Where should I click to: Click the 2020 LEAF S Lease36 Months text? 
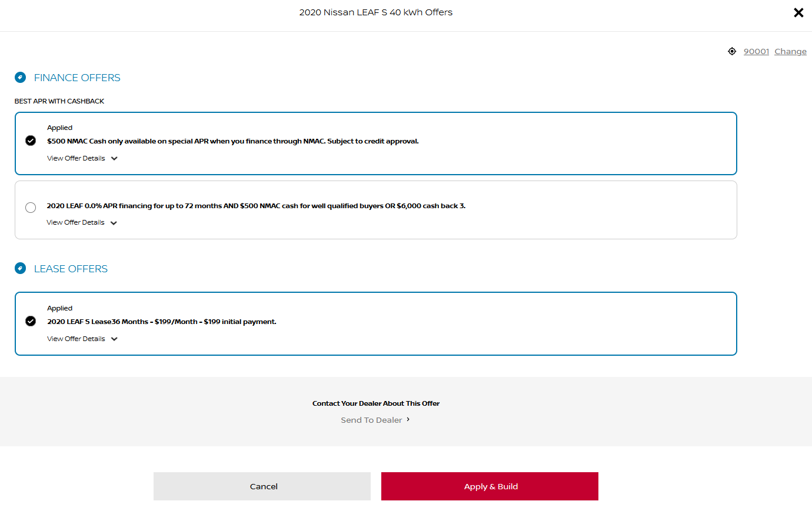click(x=162, y=322)
